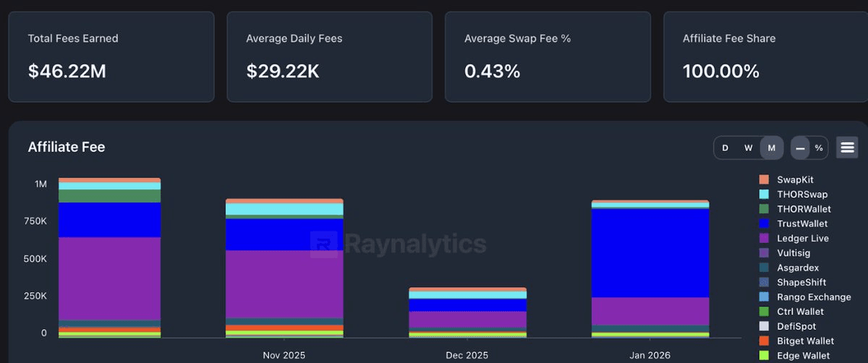Toggle the THORSwap legend icon
The width and height of the screenshot is (868, 363).
point(764,195)
